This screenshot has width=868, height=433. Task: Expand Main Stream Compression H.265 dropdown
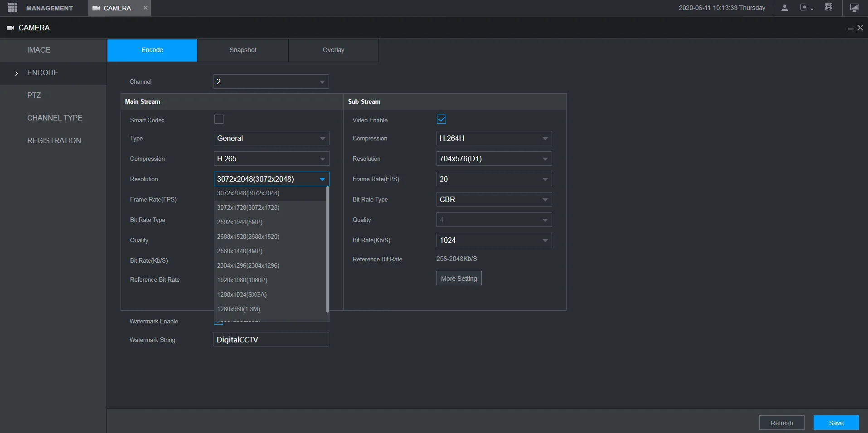pos(271,159)
